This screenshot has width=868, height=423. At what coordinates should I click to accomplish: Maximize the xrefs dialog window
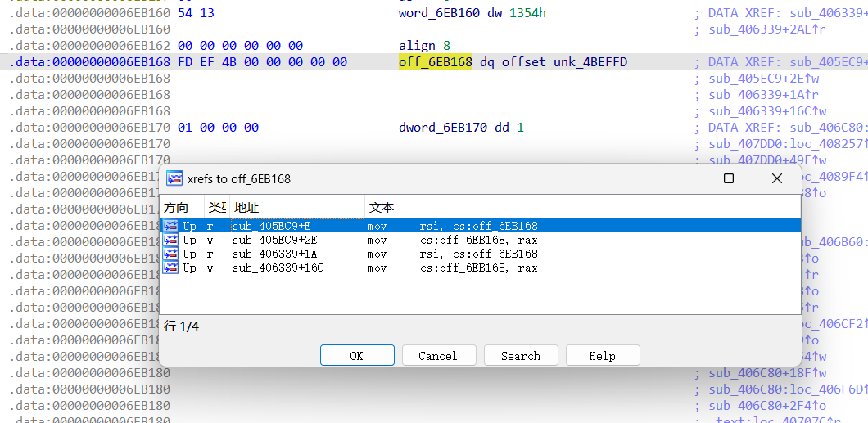click(x=728, y=178)
